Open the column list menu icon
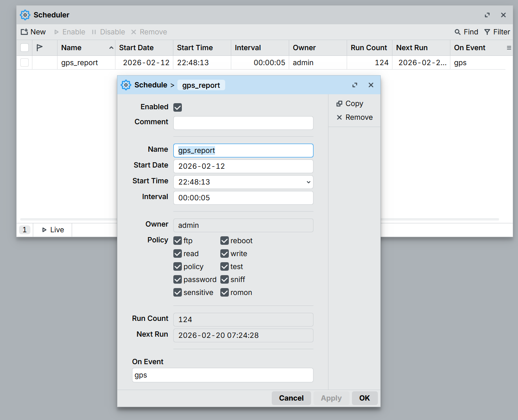This screenshot has width=518, height=420. click(509, 48)
